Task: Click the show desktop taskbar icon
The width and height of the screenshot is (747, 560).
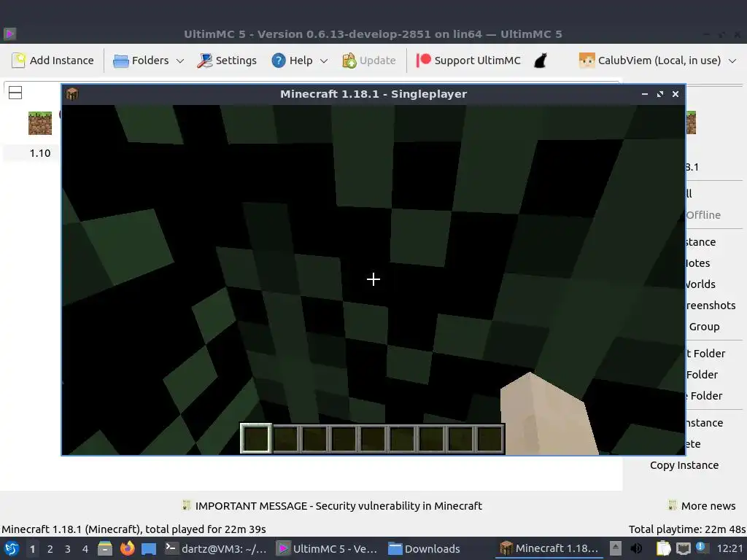Action: [149, 548]
